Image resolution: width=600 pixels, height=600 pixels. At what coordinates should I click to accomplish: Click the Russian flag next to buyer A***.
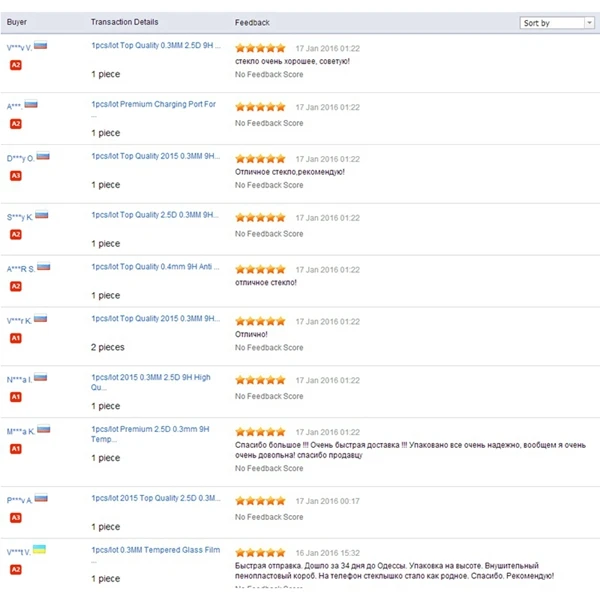pyautogui.click(x=31, y=104)
